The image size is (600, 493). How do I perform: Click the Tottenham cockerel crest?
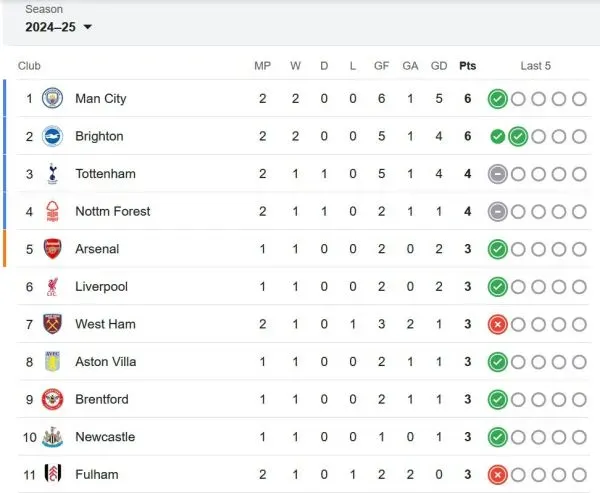[x=52, y=174]
